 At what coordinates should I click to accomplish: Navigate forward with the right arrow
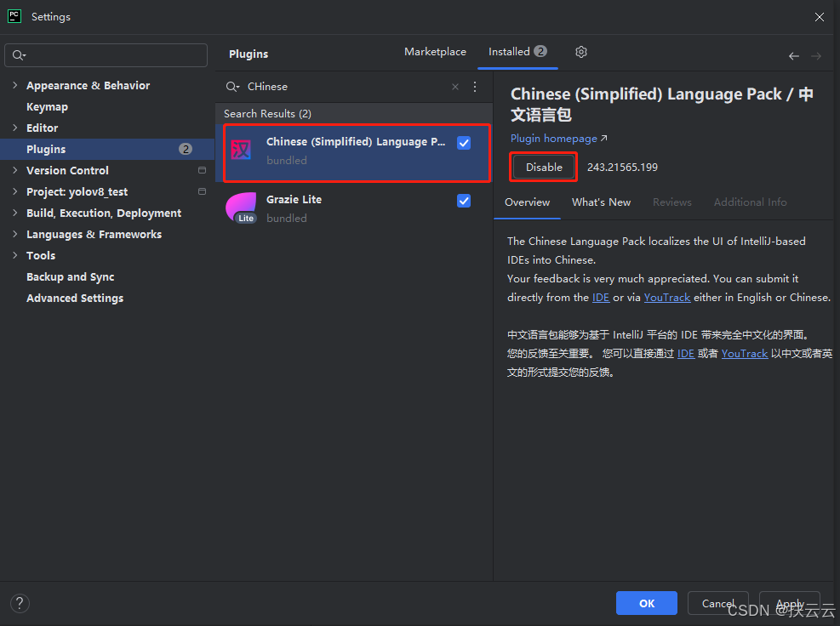point(816,56)
